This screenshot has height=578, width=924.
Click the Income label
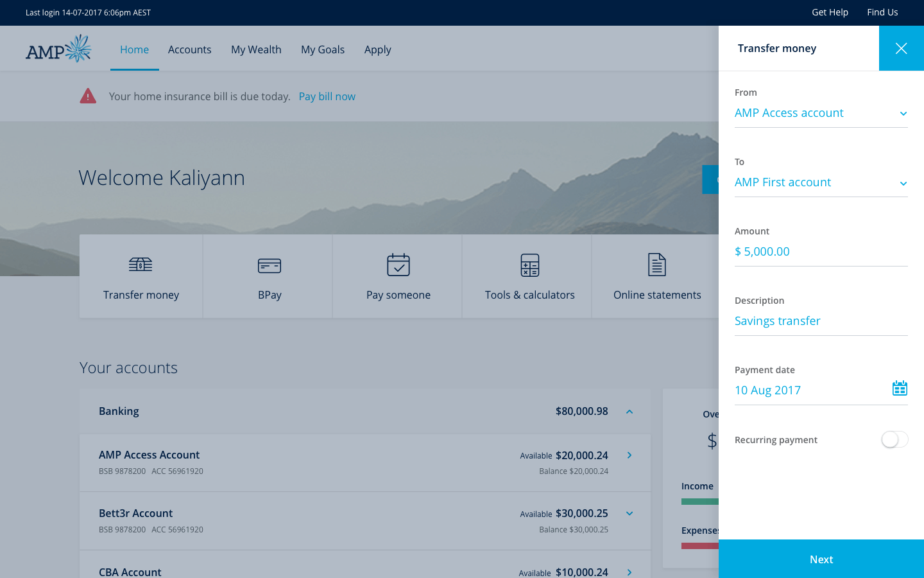697,486
